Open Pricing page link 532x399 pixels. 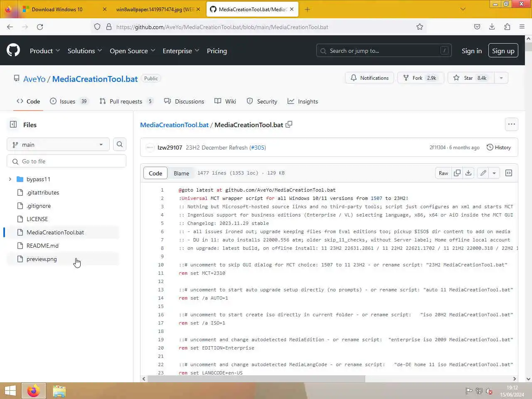tap(217, 51)
